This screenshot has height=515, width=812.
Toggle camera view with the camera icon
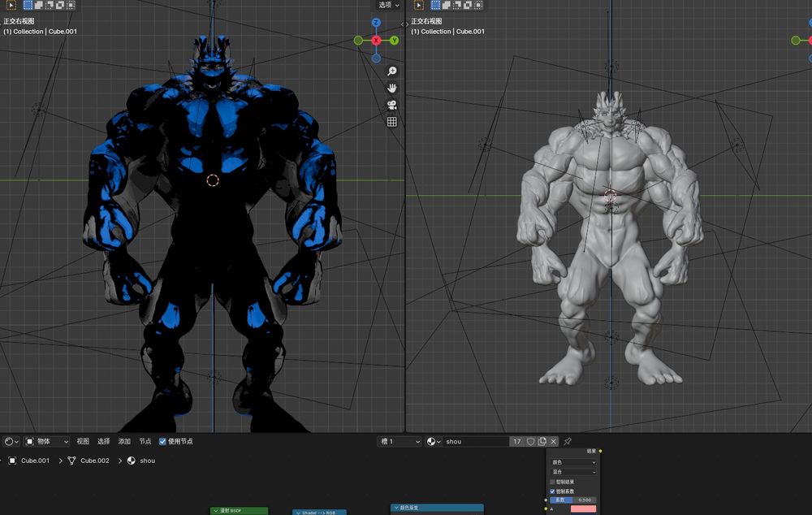pos(391,105)
